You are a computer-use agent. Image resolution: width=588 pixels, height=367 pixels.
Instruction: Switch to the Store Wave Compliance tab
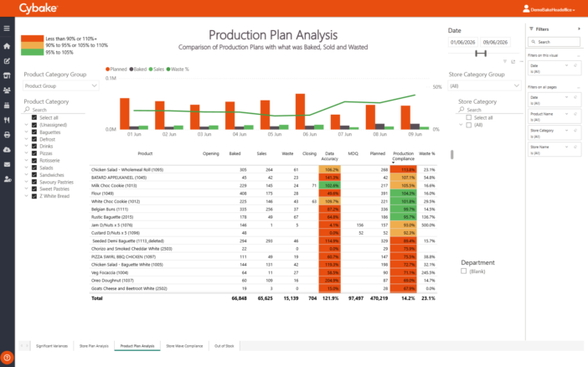[184, 346]
